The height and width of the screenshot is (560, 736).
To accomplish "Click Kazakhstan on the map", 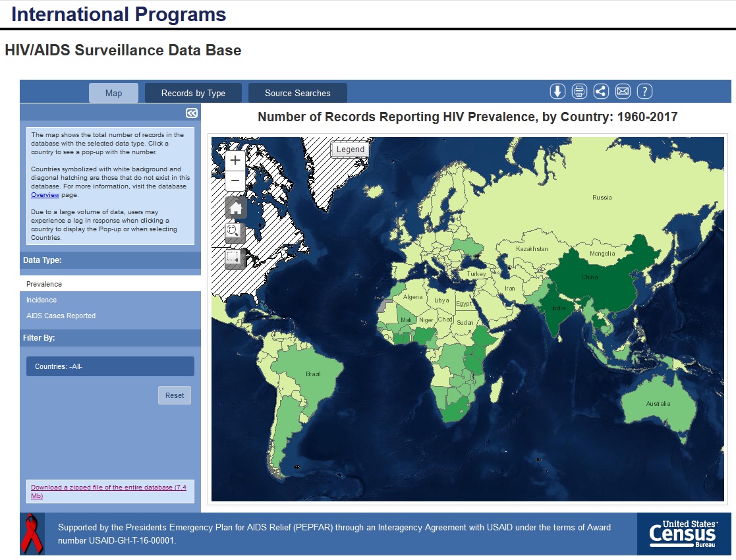I will pos(532,249).
